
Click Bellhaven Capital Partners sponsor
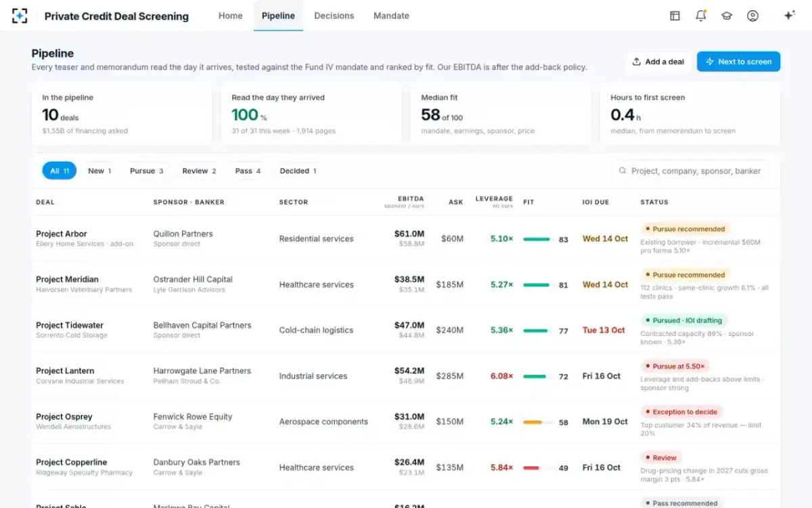202,325
